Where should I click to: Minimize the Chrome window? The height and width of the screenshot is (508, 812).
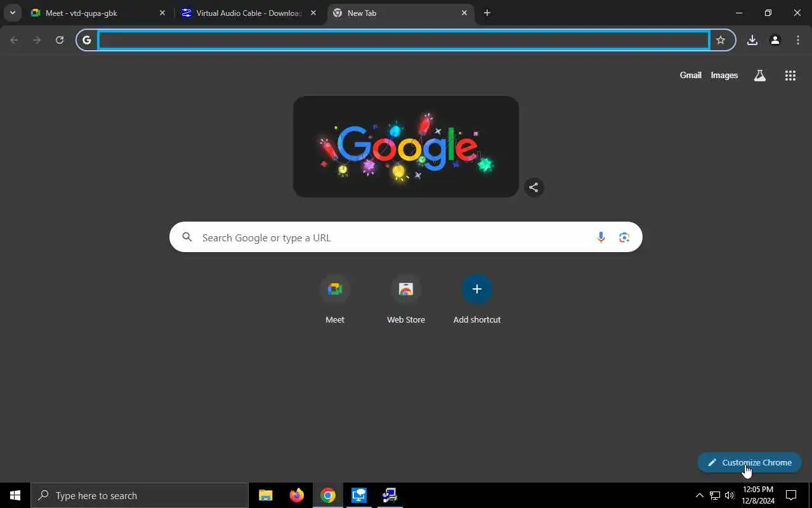[x=739, y=13]
